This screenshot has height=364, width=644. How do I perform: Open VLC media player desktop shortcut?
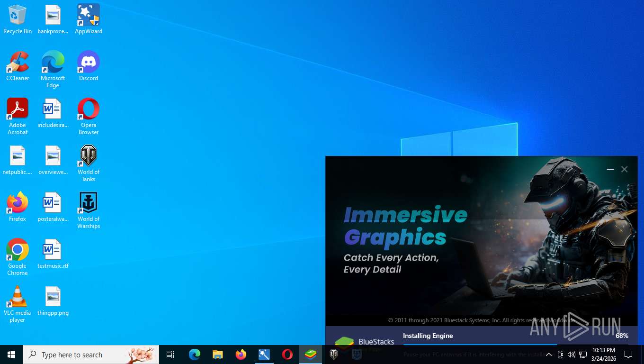18,304
